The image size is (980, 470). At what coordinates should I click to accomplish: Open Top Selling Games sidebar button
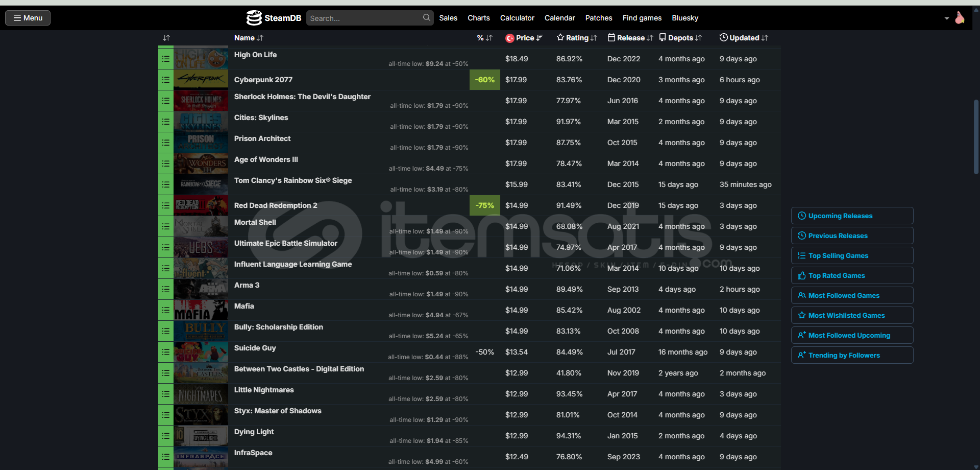point(852,255)
